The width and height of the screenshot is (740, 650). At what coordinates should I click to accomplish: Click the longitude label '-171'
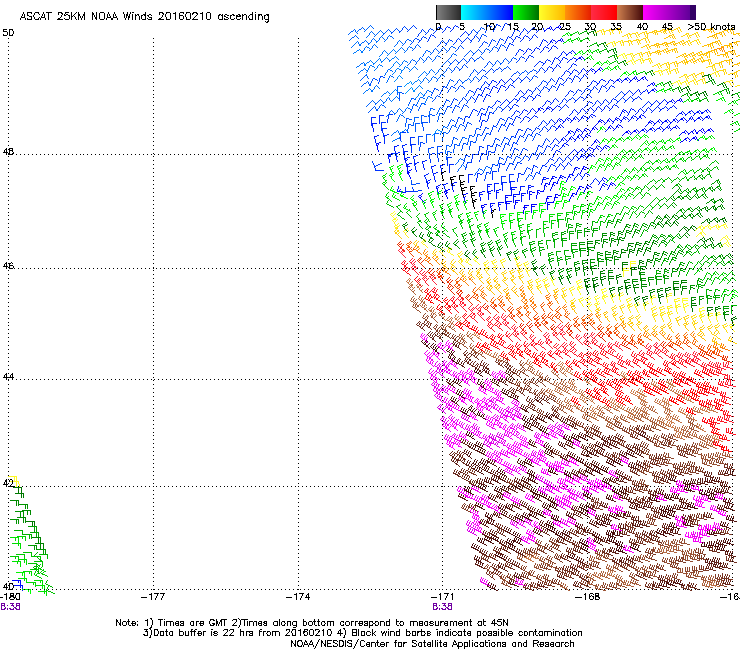(443, 597)
